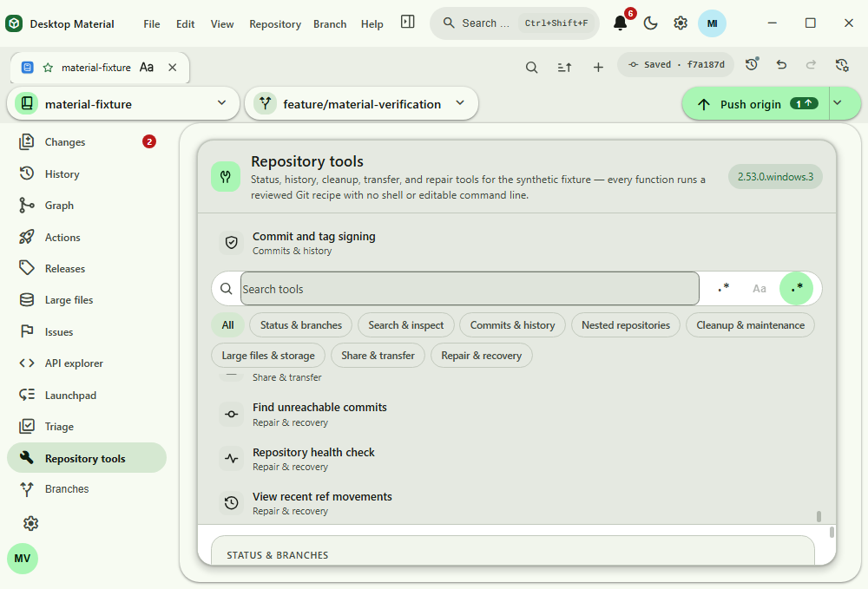Open Actions in the sidebar
The image size is (868, 589).
[x=87, y=238]
